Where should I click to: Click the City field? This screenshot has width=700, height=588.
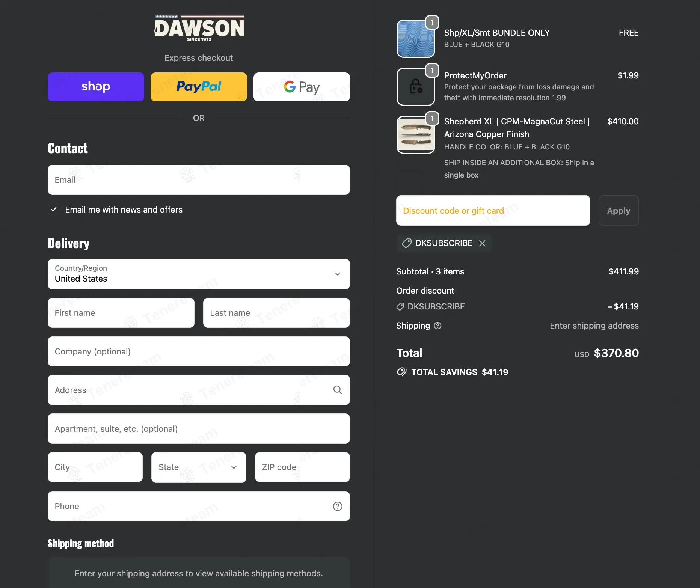click(95, 467)
